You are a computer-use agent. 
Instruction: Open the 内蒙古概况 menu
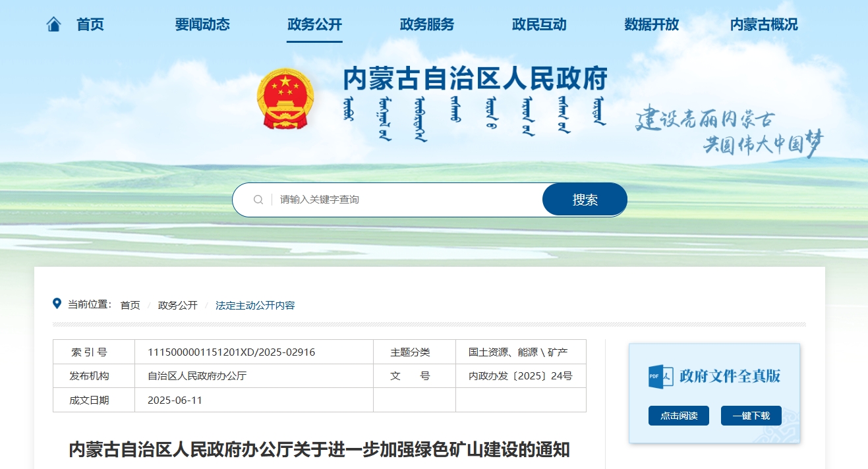point(763,25)
